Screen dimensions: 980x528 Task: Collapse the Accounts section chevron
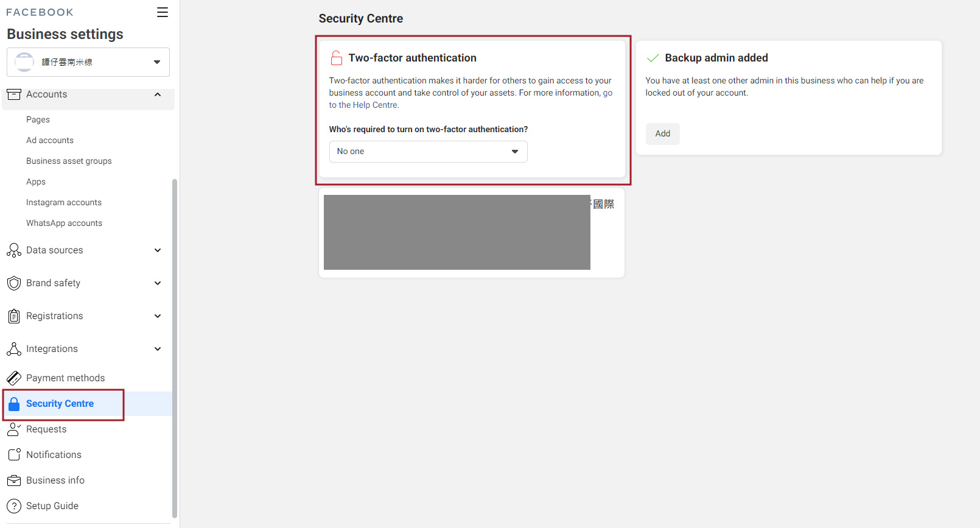coord(158,94)
